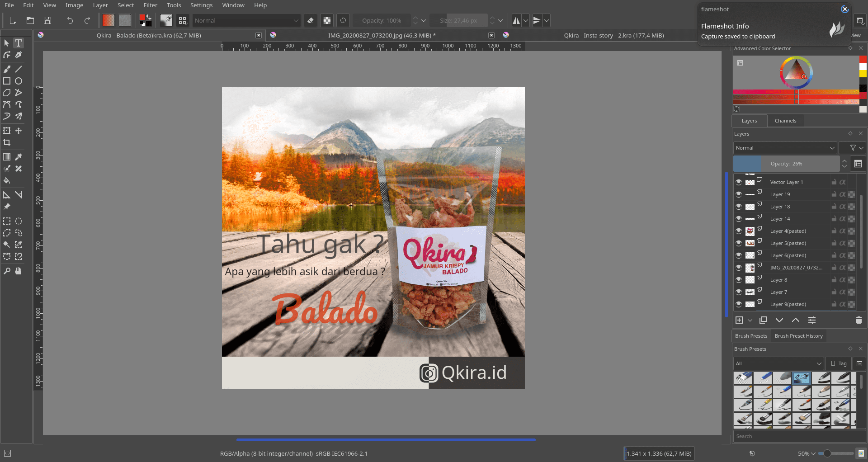Screen dimensions: 868x462
Task: Select the Ellipse tool
Action: pos(19,81)
